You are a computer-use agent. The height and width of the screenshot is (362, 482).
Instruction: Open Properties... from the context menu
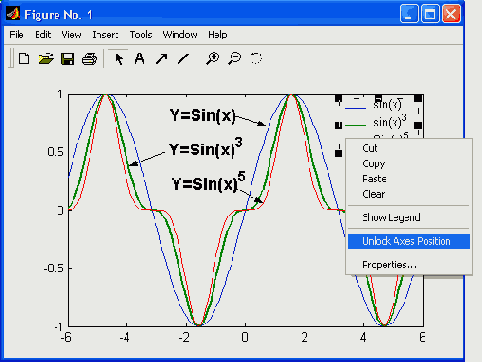[x=409, y=265]
